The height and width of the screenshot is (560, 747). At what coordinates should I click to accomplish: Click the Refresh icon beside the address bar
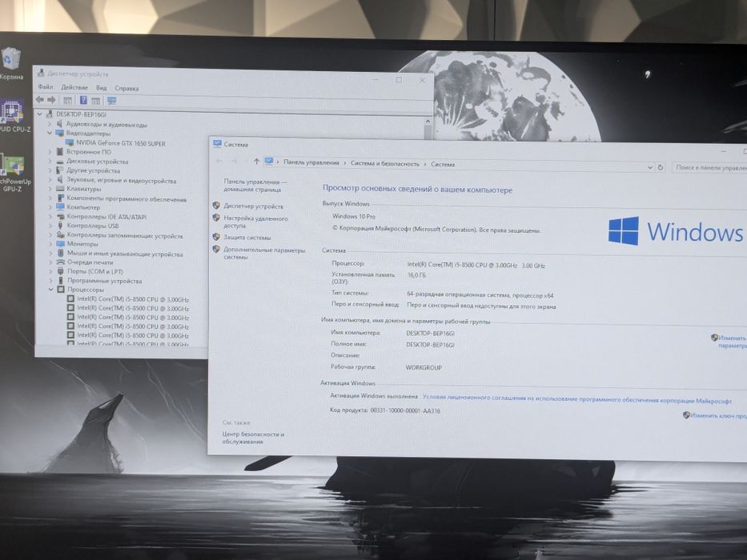661,167
